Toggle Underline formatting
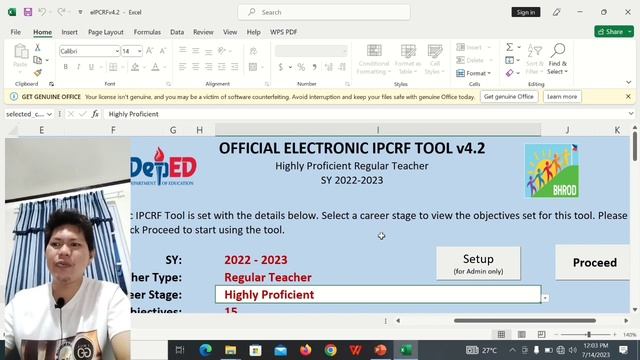This screenshot has width=640, height=360. (x=91, y=67)
